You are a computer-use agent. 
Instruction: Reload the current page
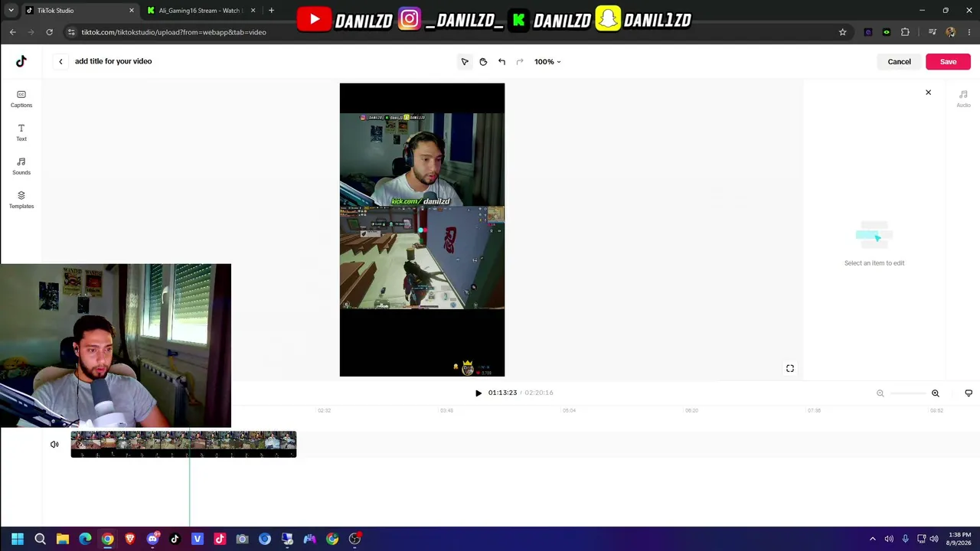click(49, 32)
